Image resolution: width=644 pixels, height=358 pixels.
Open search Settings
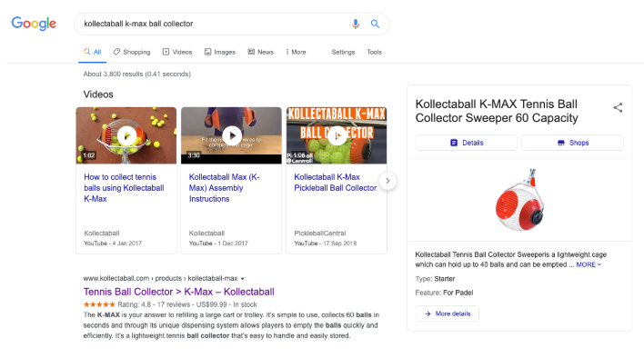pyautogui.click(x=343, y=52)
